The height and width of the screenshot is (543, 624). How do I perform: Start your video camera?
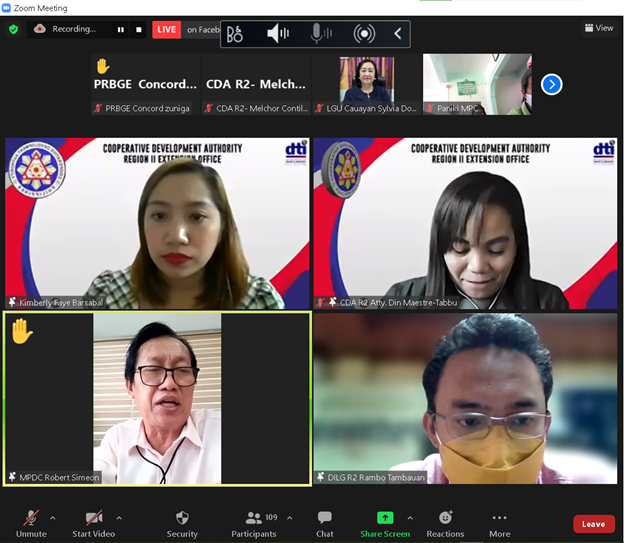[94, 524]
